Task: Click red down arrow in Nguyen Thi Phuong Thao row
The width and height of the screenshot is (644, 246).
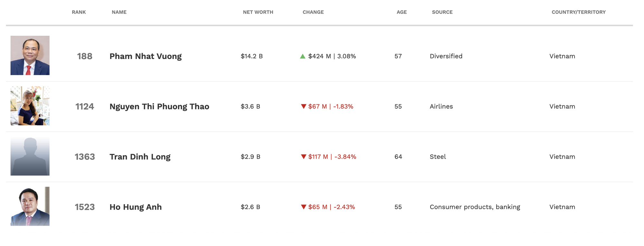Action: [x=303, y=106]
